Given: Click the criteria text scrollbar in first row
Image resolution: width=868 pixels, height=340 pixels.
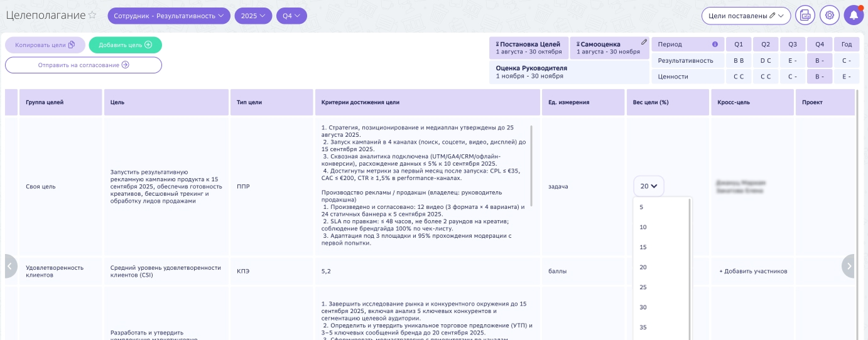Looking at the screenshot, I should click(532, 166).
